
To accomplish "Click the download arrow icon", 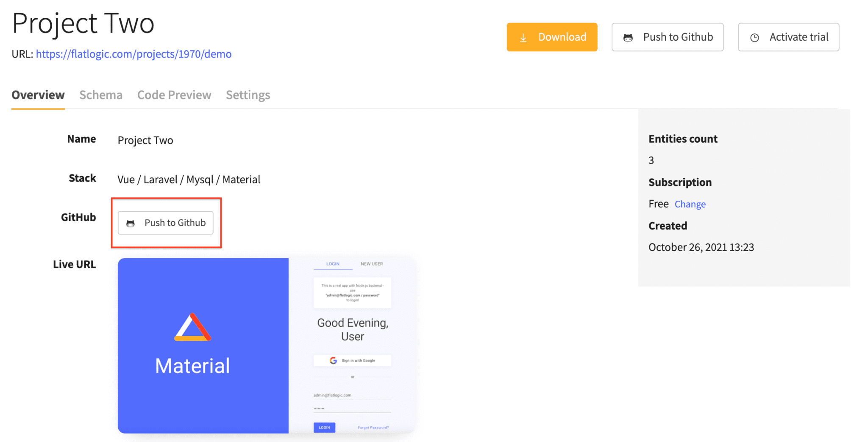I will (x=523, y=38).
